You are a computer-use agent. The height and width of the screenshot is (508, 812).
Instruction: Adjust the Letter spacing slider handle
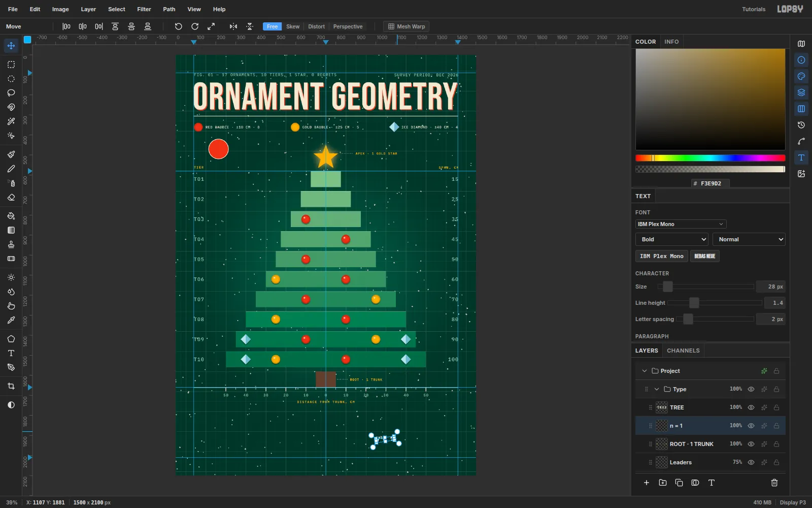click(688, 319)
